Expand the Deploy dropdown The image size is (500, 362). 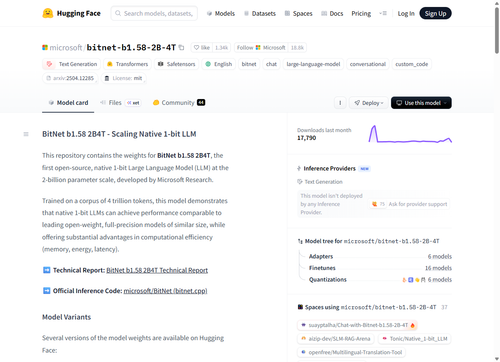(369, 103)
